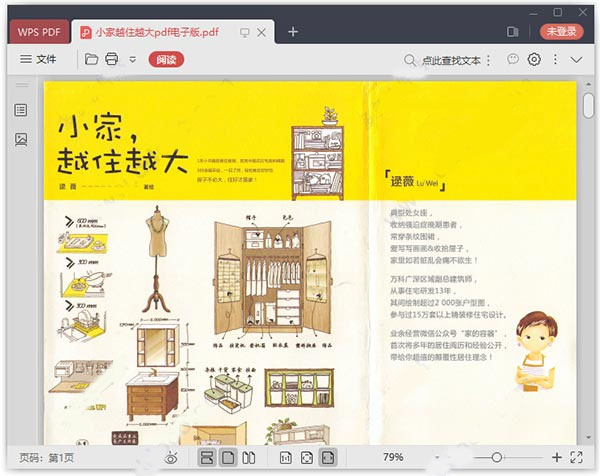Click the WPS PDF home tab
The height and width of the screenshot is (476, 600).
pyautogui.click(x=39, y=32)
